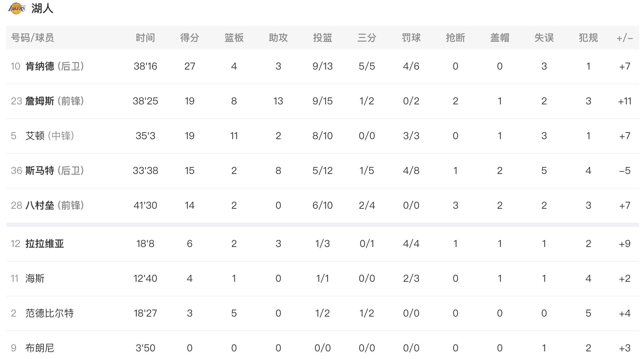Click the 篮板 column header
644x359 pixels.
[234, 38]
